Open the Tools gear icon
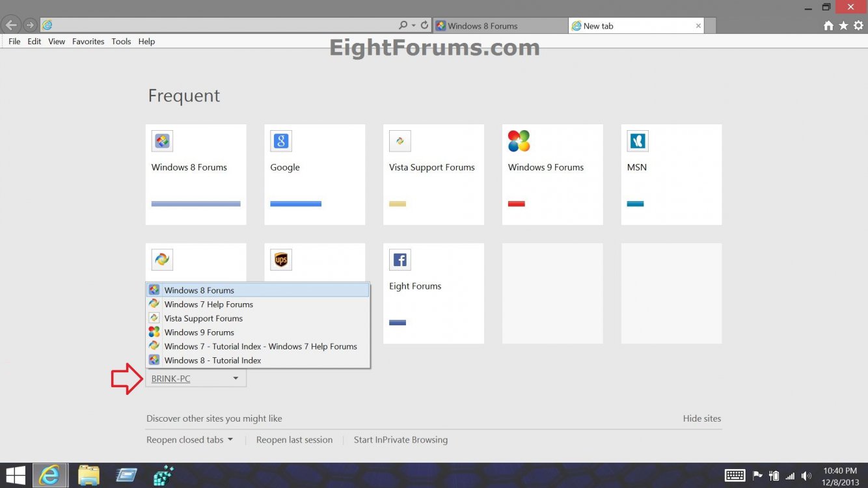This screenshot has width=868, height=488. tap(858, 25)
